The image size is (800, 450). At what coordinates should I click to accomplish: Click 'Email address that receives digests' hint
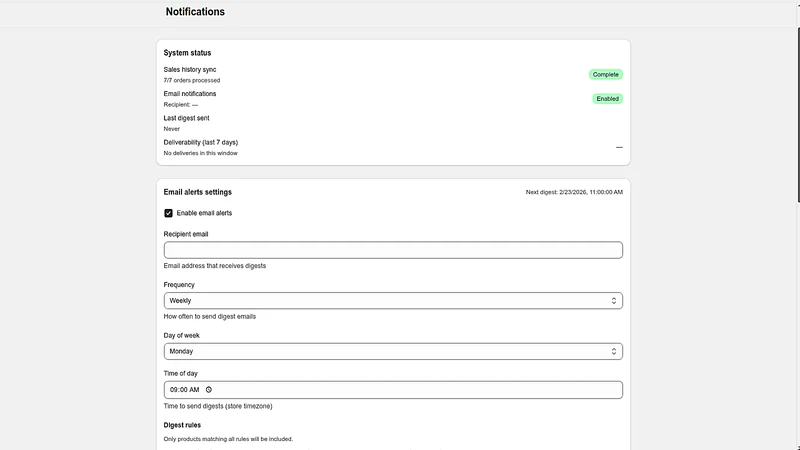click(x=215, y=266)
